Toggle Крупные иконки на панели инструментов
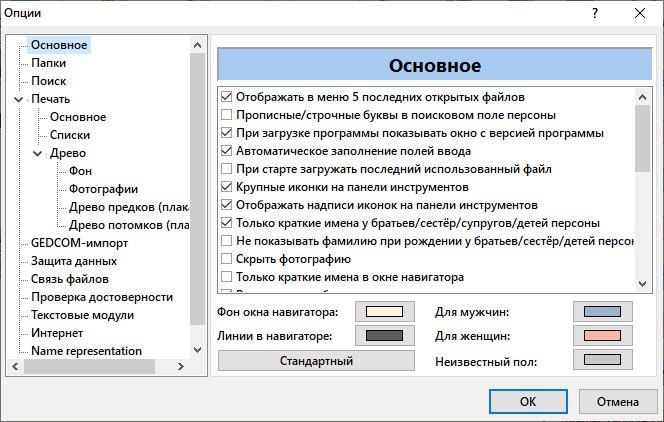664x422 pixels. point(227,187)
